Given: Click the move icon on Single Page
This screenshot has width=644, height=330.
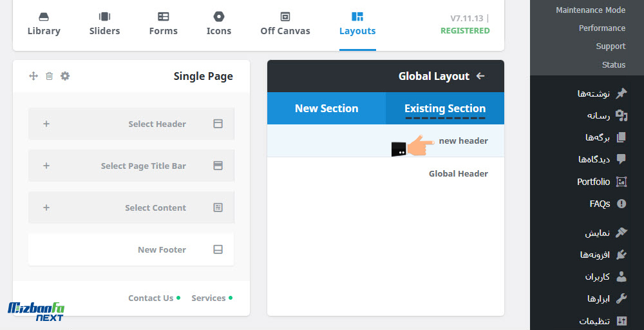Looking at the screenshot, I should 33,76.
